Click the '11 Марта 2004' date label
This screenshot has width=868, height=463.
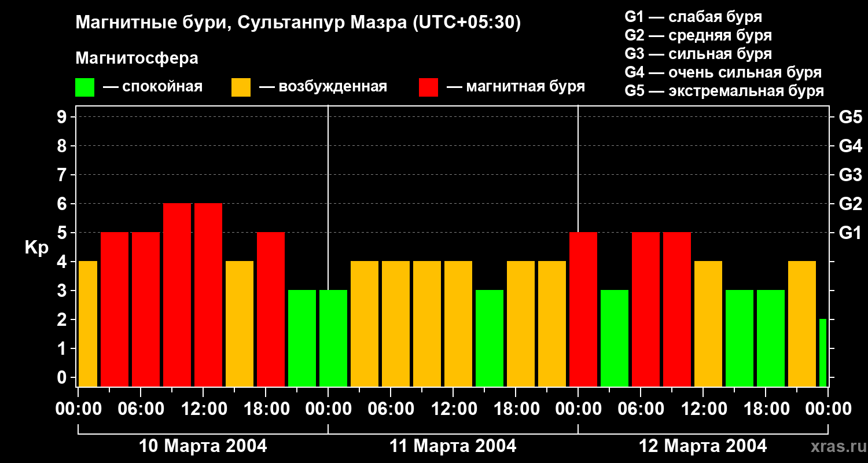click(453, 446)
